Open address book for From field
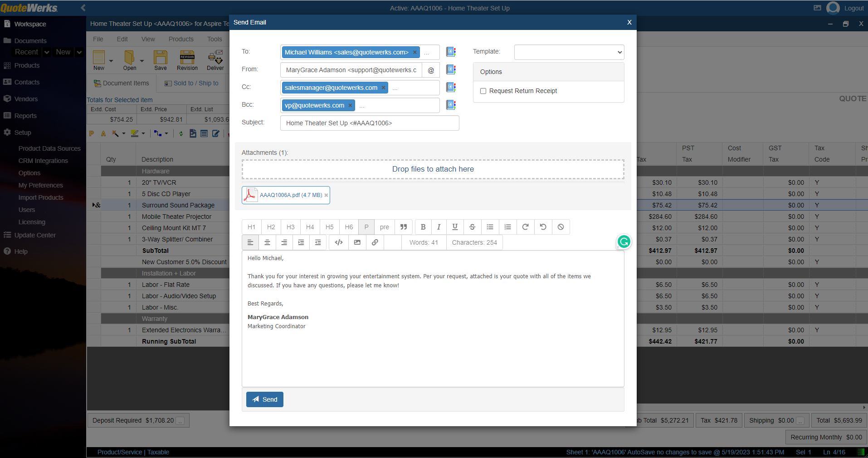Screen dimensions: 868x458 pyautogui.click(x=451, y=69)
